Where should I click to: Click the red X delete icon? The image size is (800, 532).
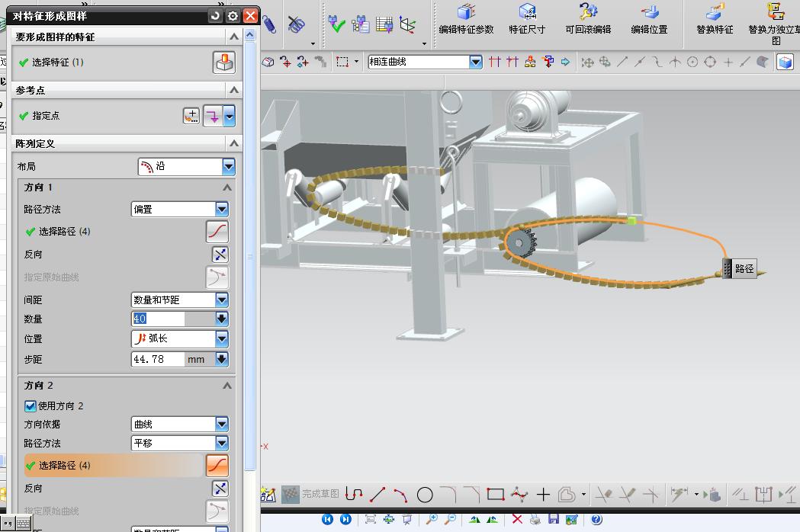(x=517, y=519)
